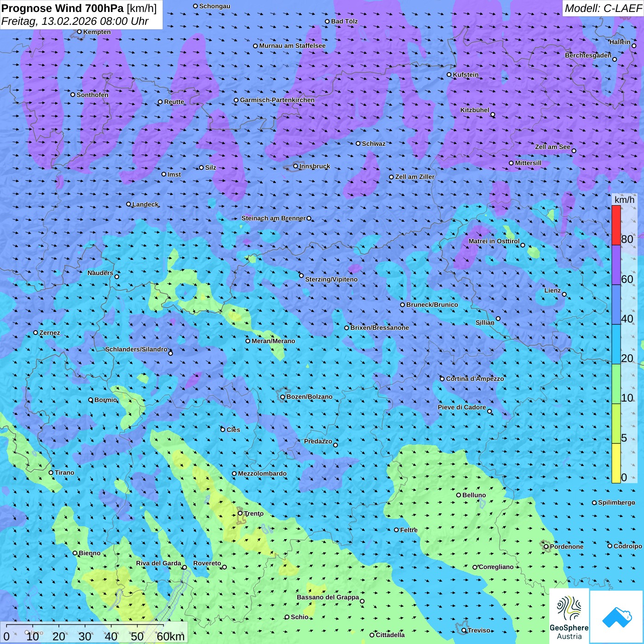The image size is (644, 644).
Task: Click the 'Reutte' label
Action: (174, 102)
